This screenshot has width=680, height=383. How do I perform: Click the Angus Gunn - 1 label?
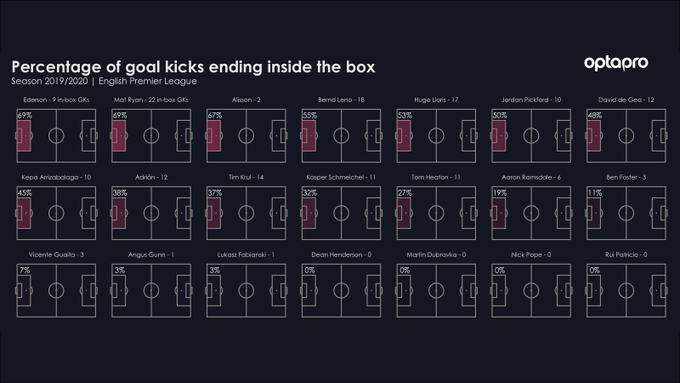coord(151,255)
